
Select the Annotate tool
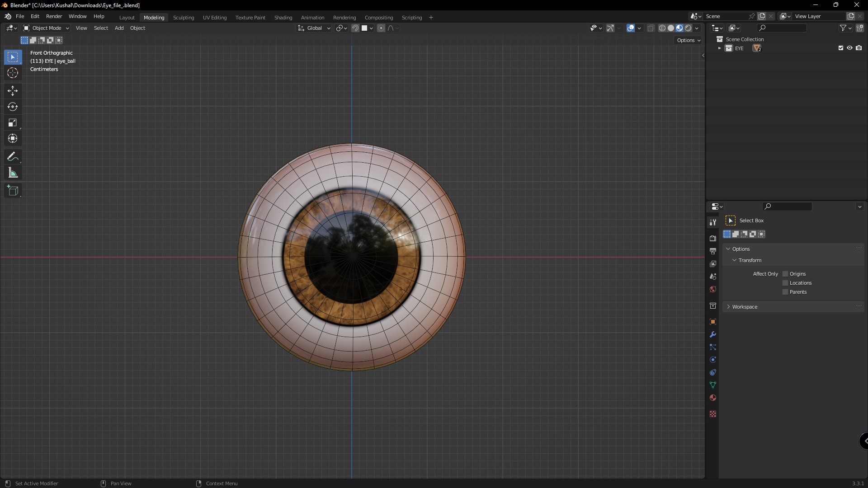click(x=13, y=157)
